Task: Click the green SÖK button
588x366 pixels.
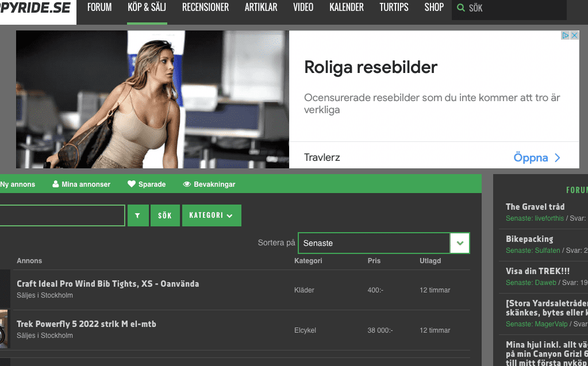Action: point(165,215)
